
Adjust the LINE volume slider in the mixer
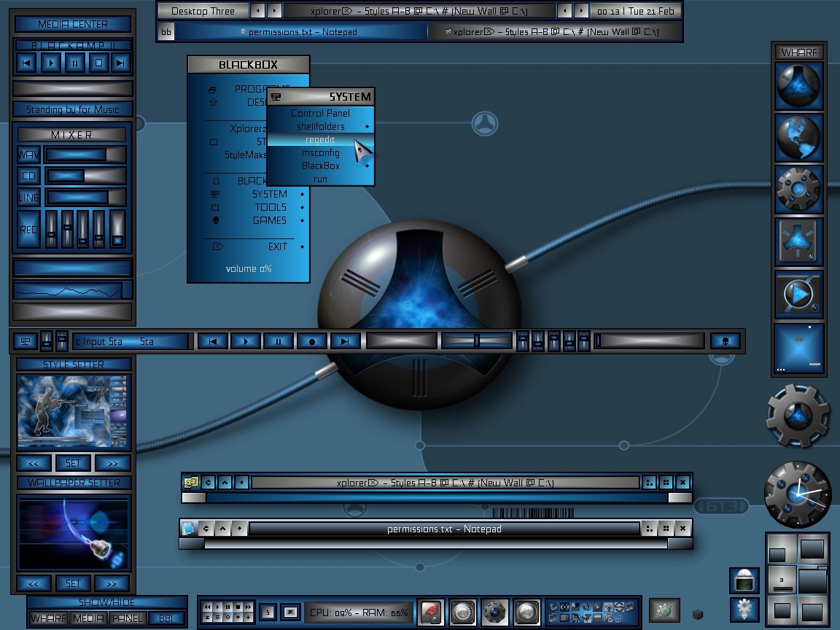(x=85, y=197)
